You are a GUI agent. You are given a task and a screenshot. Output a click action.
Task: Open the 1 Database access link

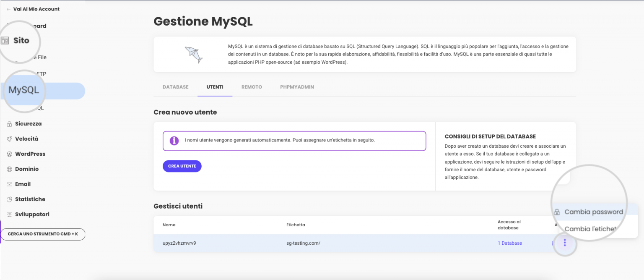tap(510, 243)
